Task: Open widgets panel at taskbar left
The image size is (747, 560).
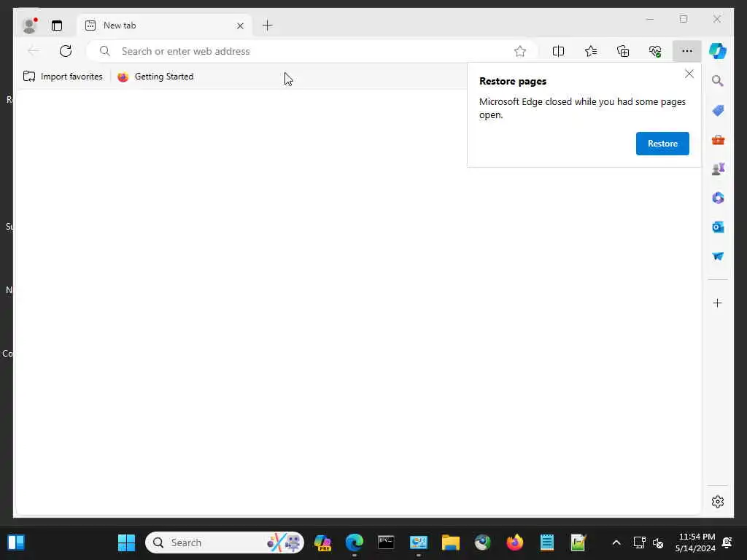Action: 16,542
